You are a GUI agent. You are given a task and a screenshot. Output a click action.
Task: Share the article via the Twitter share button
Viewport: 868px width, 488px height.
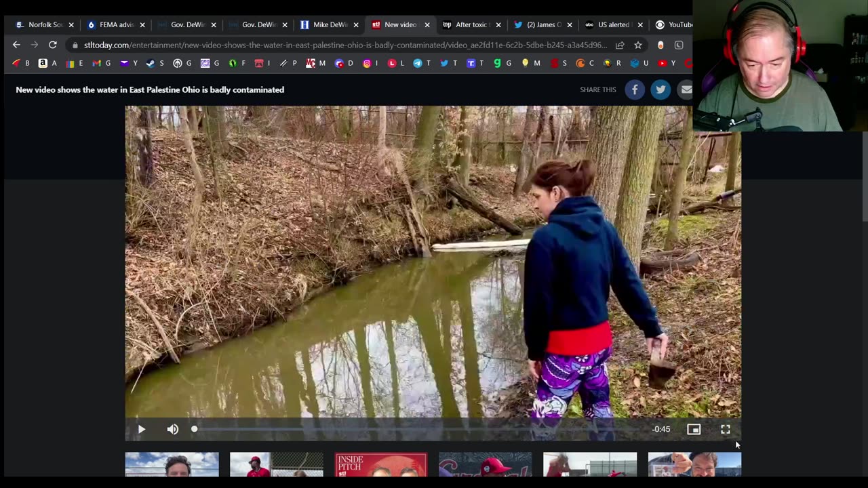tap(660, 89)
